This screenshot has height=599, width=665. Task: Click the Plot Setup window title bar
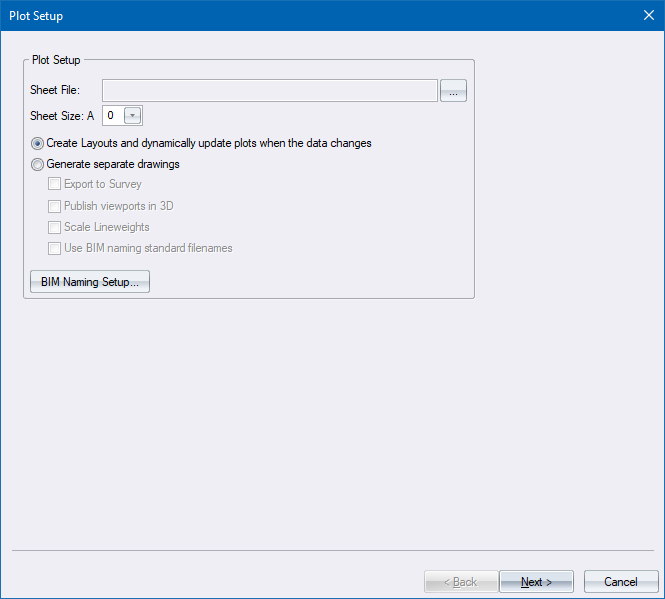point(300,15)
